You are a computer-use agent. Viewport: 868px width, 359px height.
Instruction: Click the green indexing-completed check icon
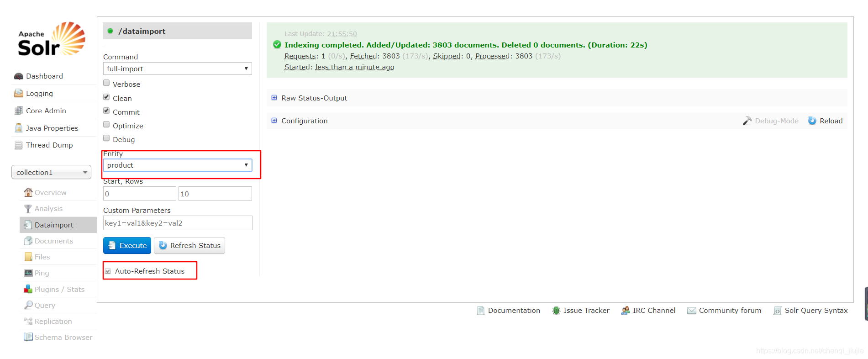click(277, 45)
